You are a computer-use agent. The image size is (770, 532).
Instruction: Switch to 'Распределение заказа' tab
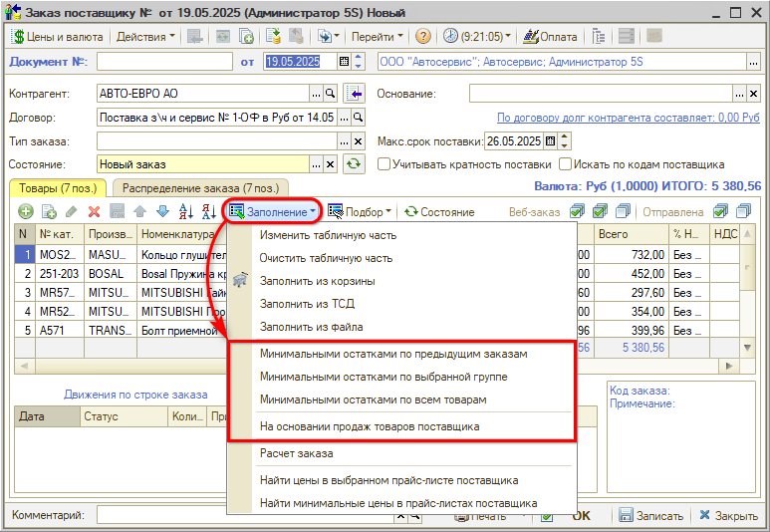[x=200, y=187]
